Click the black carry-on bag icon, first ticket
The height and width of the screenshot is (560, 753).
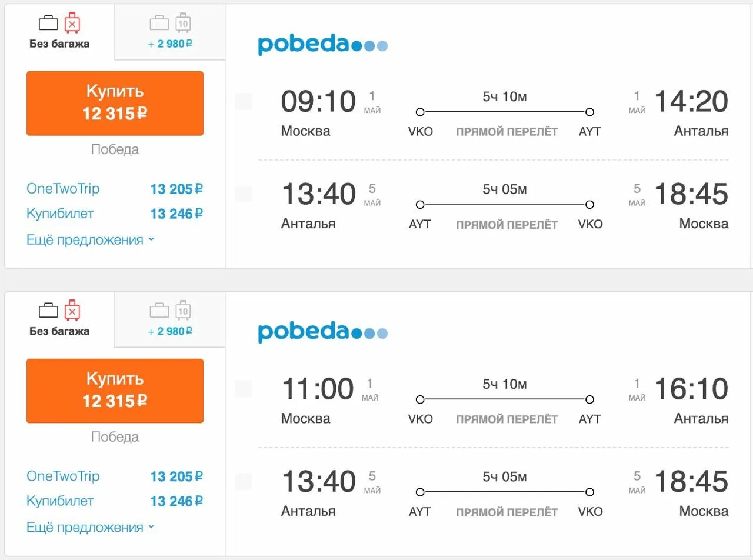(49, 24)
